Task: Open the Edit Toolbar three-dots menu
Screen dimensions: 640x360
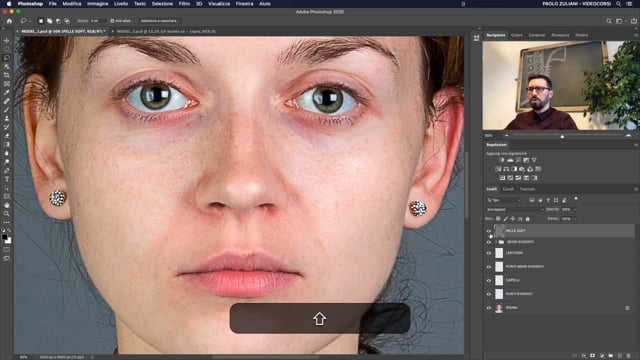Action: 7,222
